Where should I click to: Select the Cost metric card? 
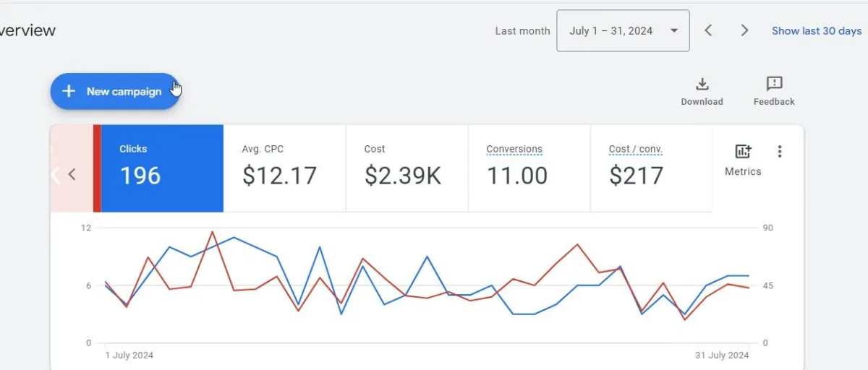click(407, 168)
